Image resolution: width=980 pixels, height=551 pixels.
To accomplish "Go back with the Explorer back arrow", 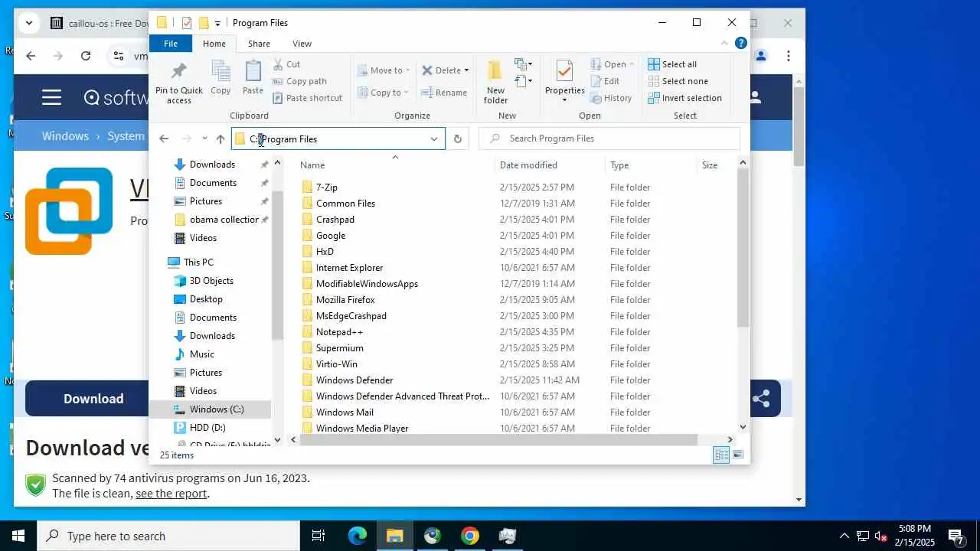I will click(164, 139).
